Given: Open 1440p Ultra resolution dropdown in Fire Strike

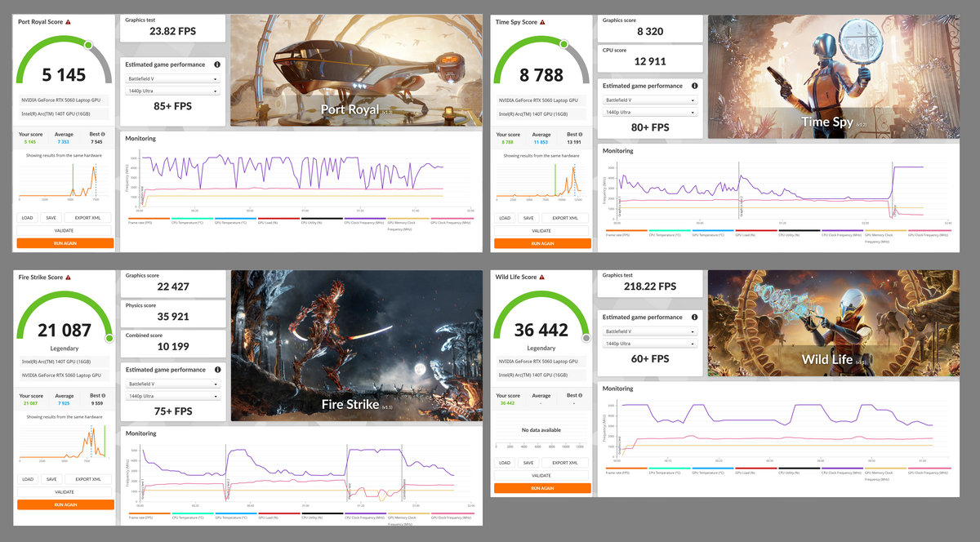Looking at the screenshot, I should tap(172, 396).
